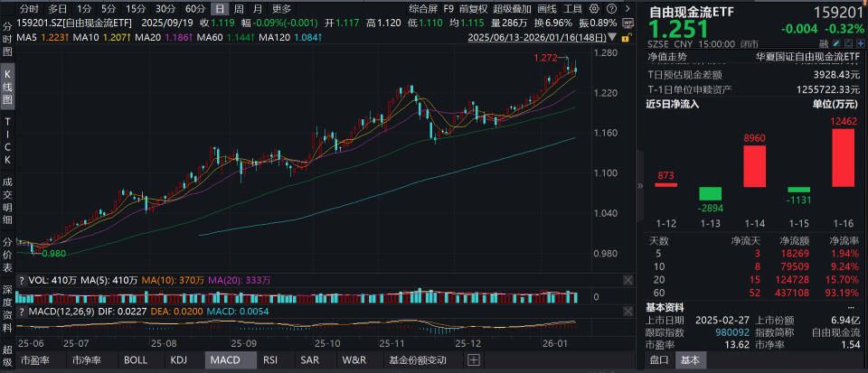
Task: Select K线图 in left sidebar
Action: [x=8, y=89]
